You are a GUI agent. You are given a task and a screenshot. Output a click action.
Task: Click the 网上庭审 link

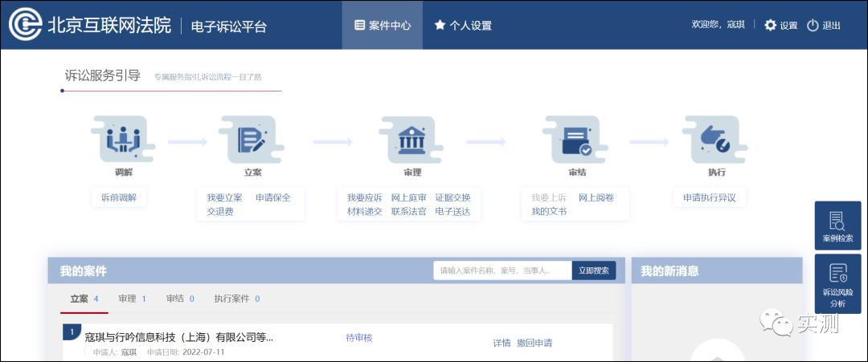[408, 197]
